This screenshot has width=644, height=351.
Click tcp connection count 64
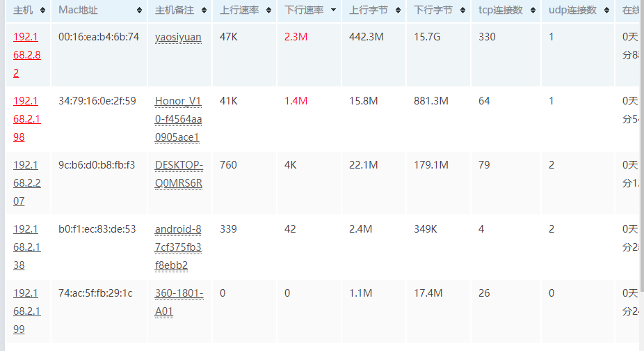tap(484, 101)
